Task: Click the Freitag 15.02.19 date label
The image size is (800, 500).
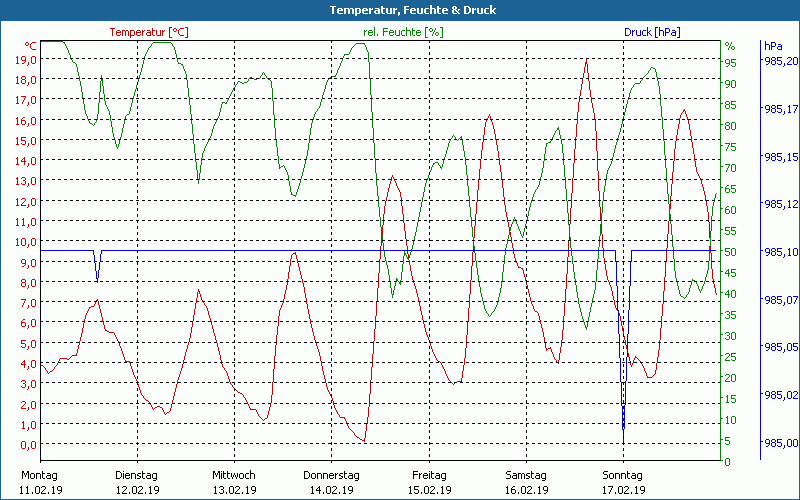Action: point(428,482)
